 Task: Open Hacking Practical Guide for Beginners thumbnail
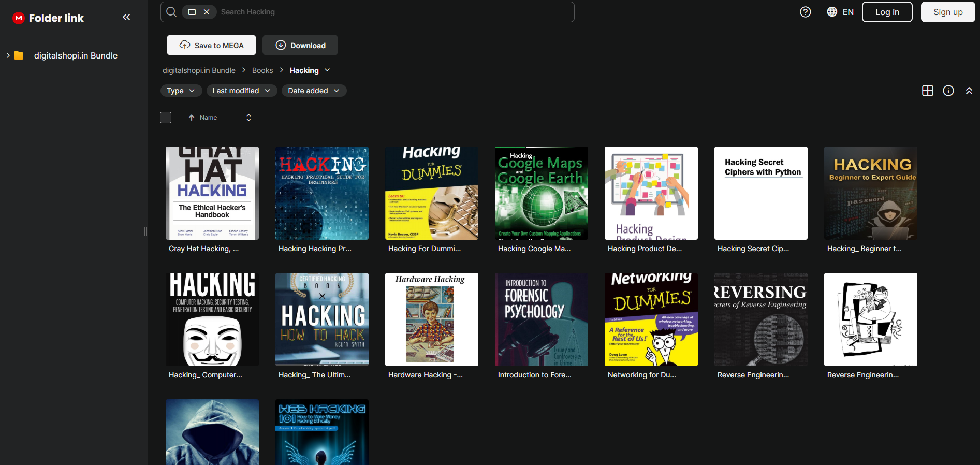coord(322,193)
